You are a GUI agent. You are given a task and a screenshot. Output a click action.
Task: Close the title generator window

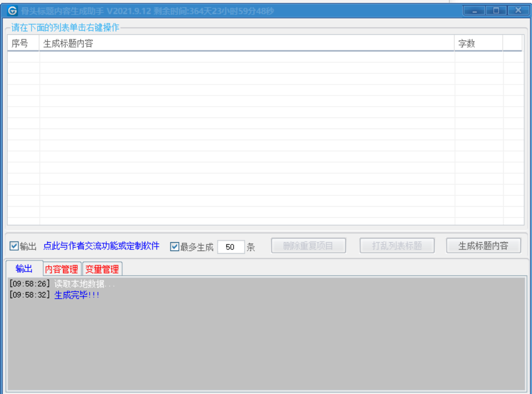click(518, 11)
